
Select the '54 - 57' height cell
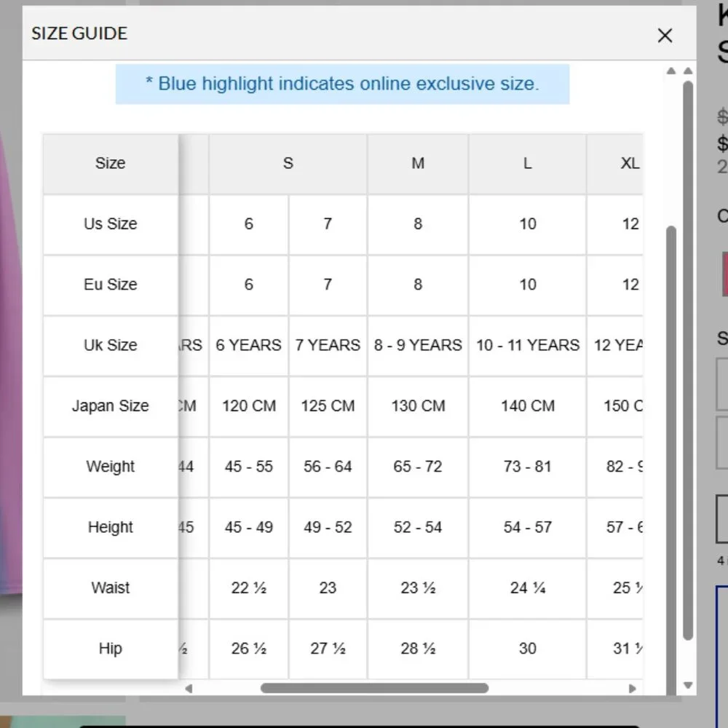[527, 527]
